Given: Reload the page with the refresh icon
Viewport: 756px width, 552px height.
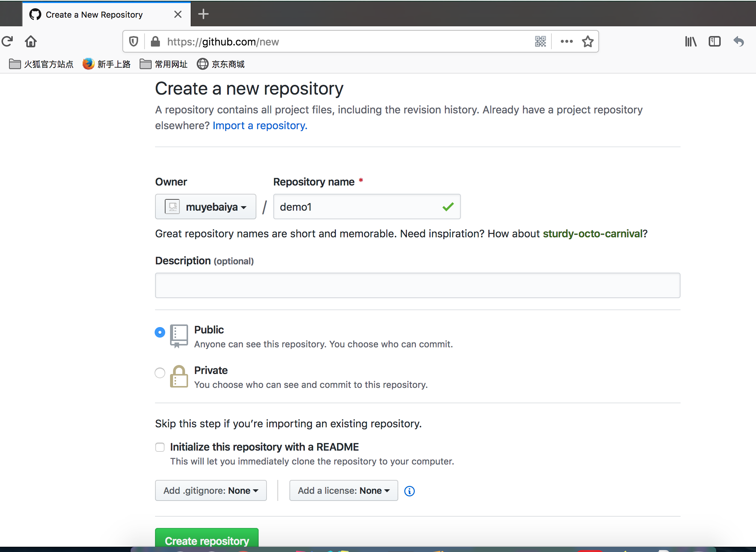Looking at the screenshot, I should pos(7,41).
